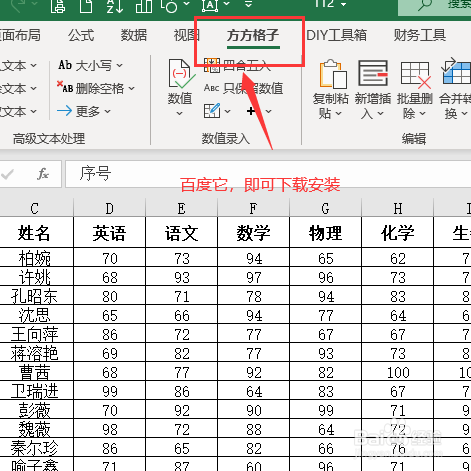Click the formula bar confirm checkmark
The width and height of the screenshot is (471, 471).
click(7, 174)
